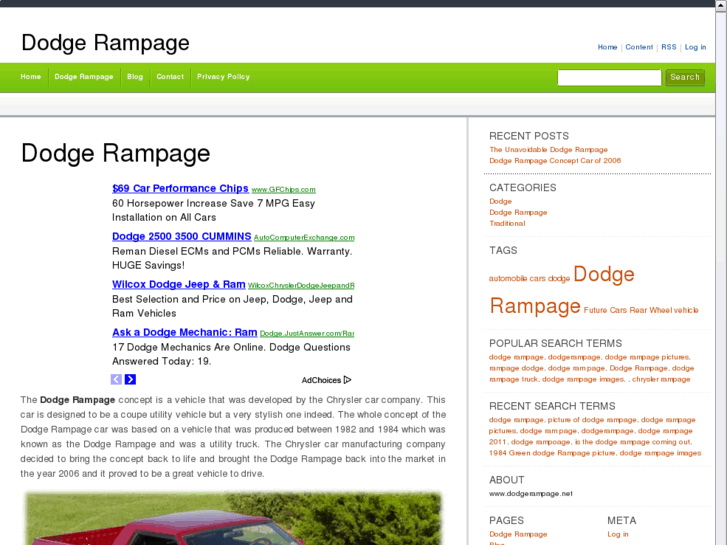Open Dodge Rampage under Pages

click(518, 534)
